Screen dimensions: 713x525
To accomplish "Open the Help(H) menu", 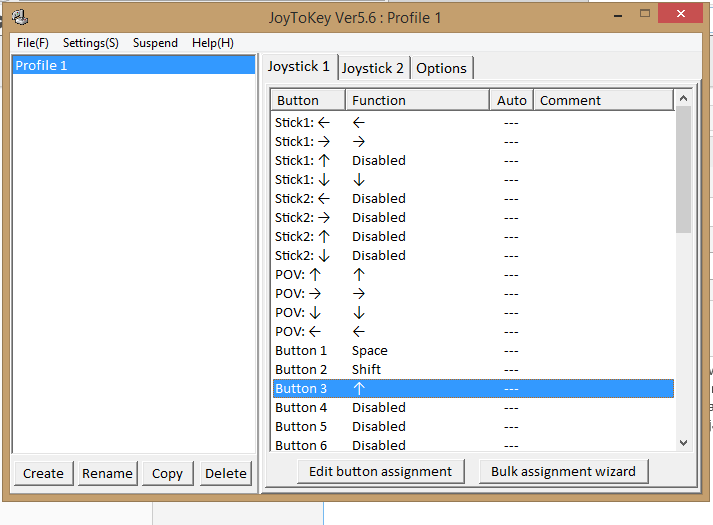I will pos(213,43).
